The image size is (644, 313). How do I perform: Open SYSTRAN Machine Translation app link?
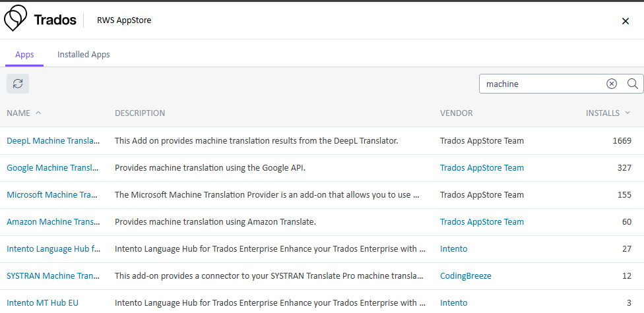tap(53, 275)
